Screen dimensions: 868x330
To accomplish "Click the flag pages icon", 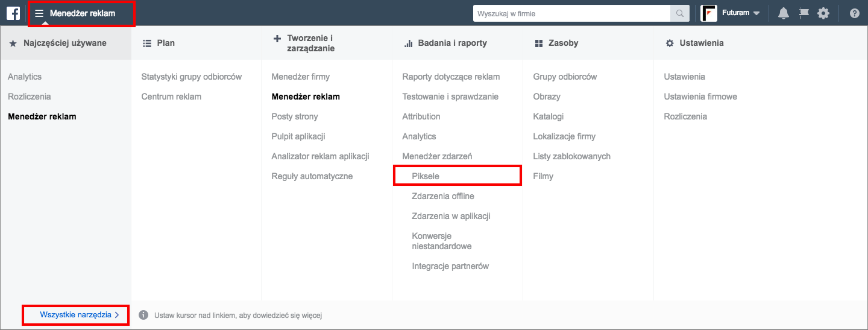I will tap(804, 13).
